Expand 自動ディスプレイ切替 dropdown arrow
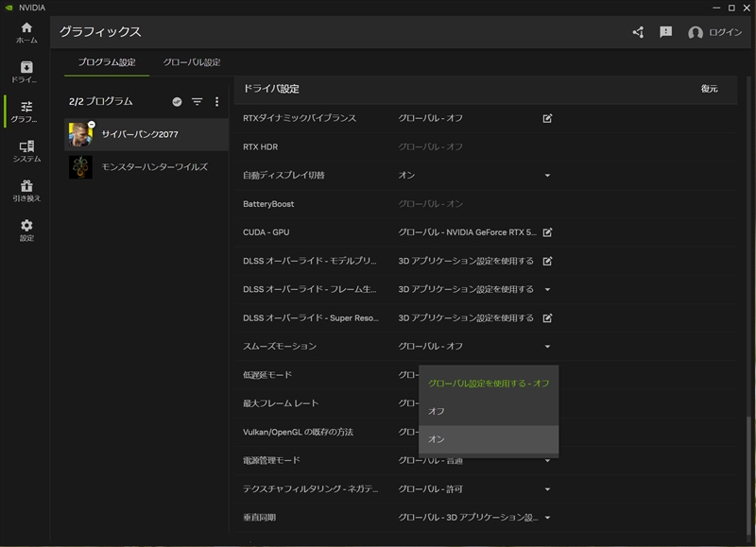The width and height of the screenshot is (756, 547). 547,176
